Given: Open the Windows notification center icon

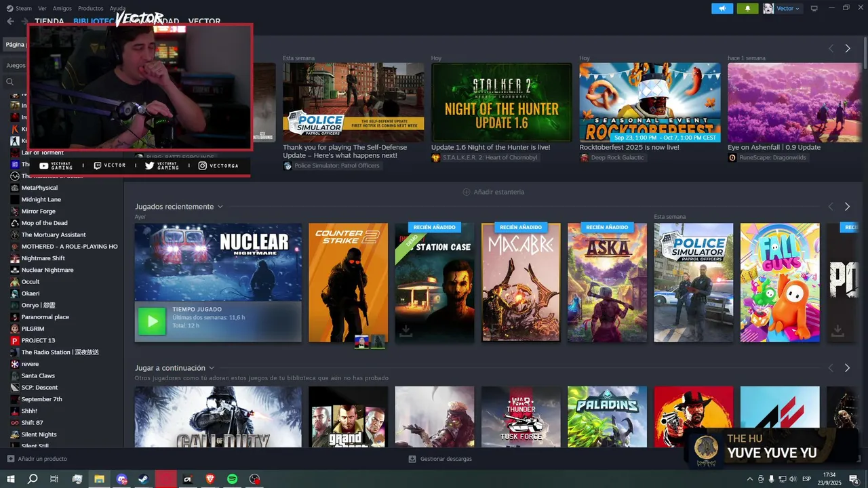Looking at the screenshot, I should coord(854,479).
